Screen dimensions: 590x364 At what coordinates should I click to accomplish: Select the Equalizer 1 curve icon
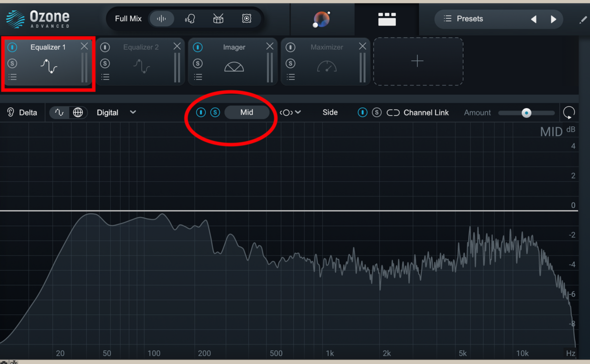tap(49, 66)
